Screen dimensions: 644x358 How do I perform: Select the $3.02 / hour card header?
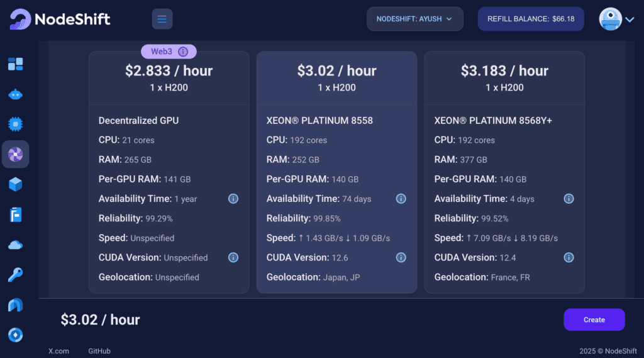click(x=337, y=77)
